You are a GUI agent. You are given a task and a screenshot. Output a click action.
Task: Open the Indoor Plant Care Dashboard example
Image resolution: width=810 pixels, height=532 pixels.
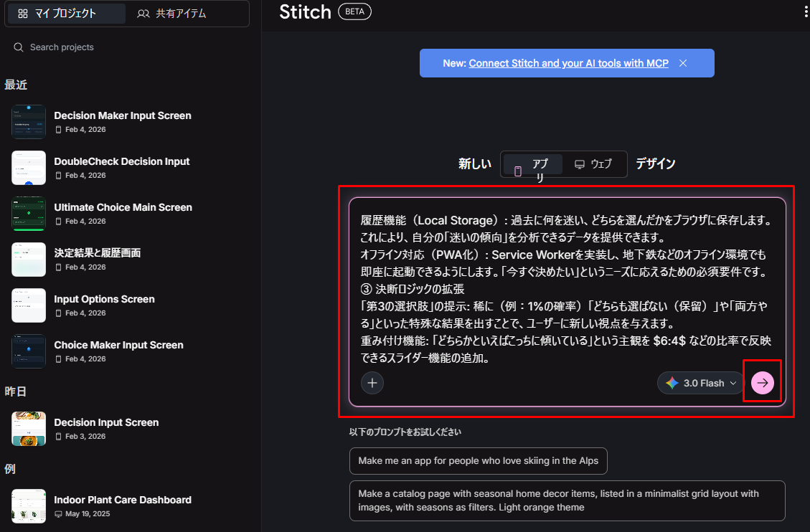click(x=122, y=500)
